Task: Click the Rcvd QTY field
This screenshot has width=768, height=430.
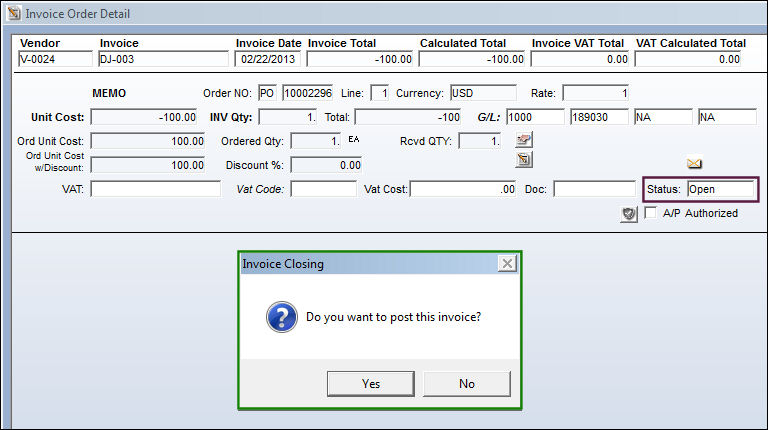Action: [480, 141]
